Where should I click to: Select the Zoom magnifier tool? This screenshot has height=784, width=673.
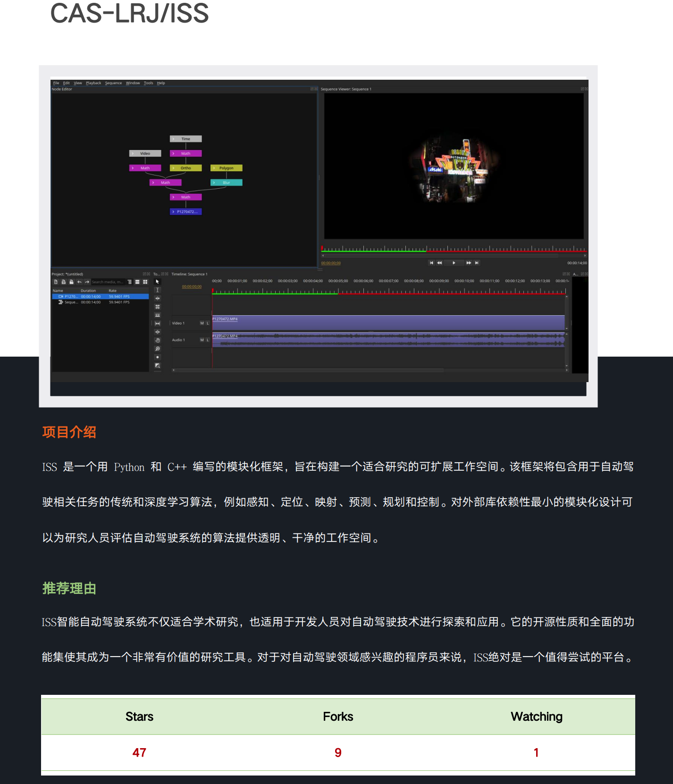(158, 349)
